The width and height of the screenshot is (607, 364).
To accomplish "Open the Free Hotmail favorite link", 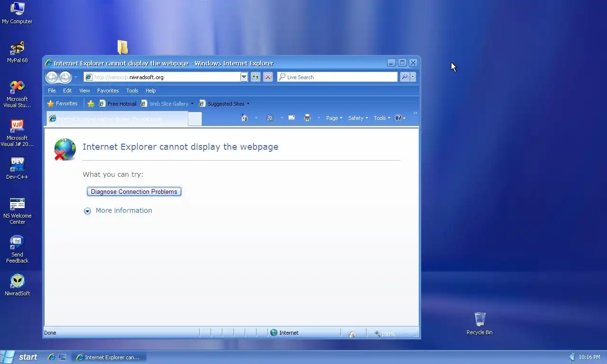I will [118, 103].
